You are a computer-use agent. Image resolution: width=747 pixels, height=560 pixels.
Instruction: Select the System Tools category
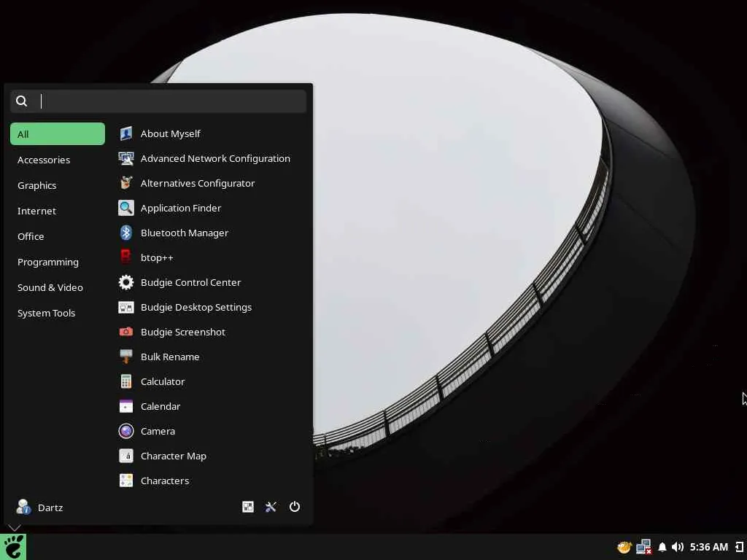(58, 313)
